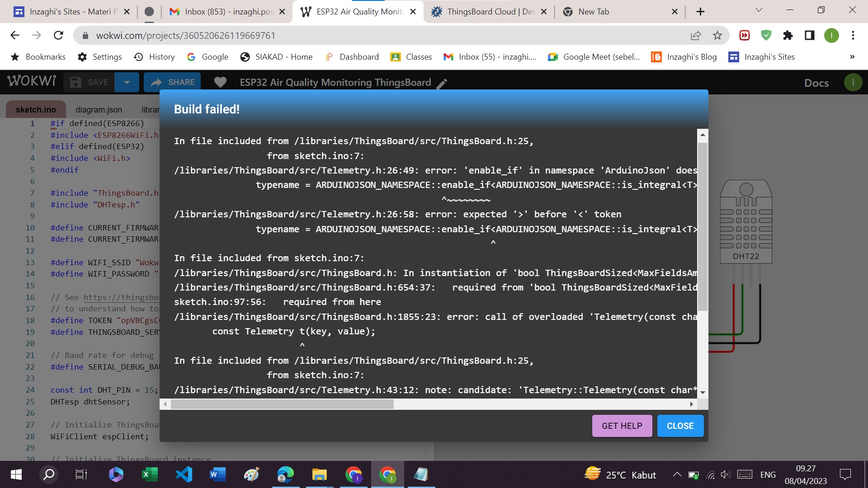Click the GET HELP button
The height and width of the screenshot is (488, 868).
click(x=622, y=426)
